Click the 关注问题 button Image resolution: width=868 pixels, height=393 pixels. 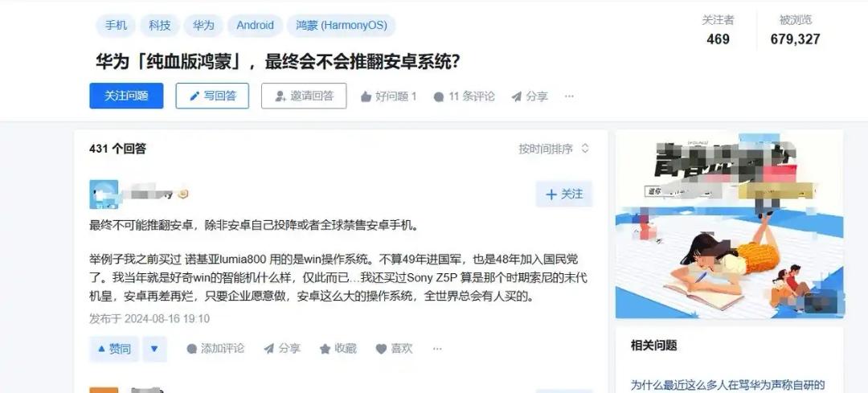pyautogui.click(x=126, y=96)
